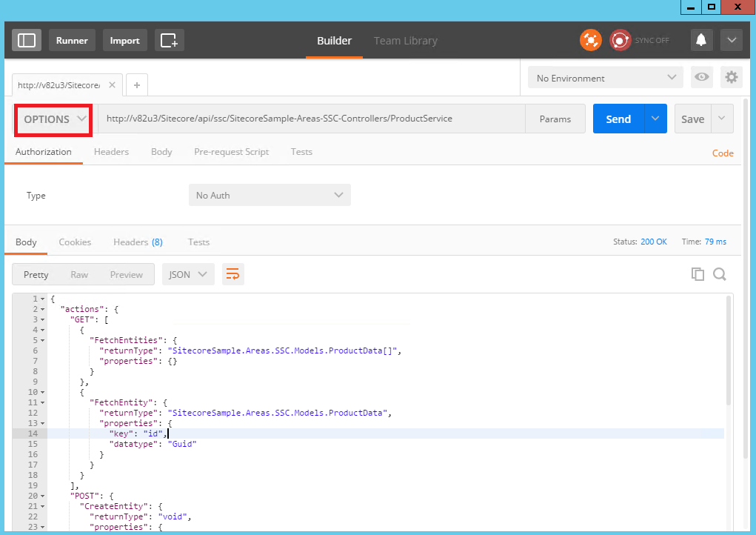Toggle the sidebar panel icon

tap(27, 40)
